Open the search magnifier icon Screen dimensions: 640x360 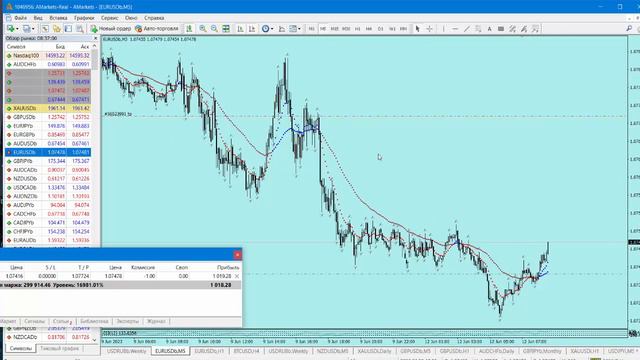coord(629,29)
